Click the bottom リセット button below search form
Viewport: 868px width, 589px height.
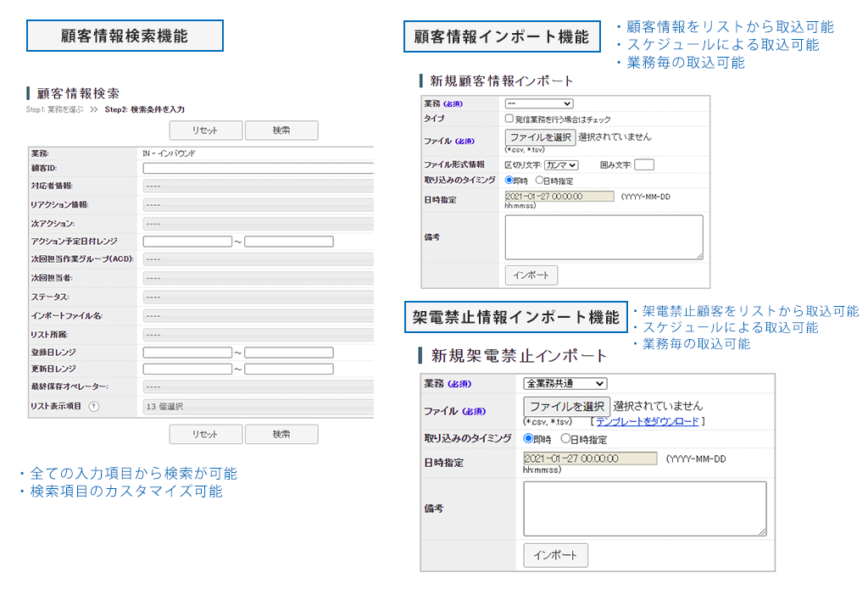[205, 435]
